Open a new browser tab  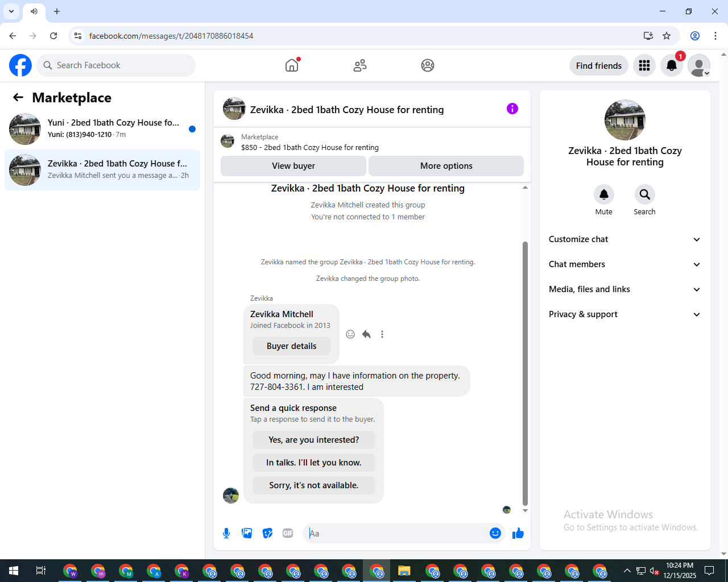pyautogui.click(x=57, y=11)
